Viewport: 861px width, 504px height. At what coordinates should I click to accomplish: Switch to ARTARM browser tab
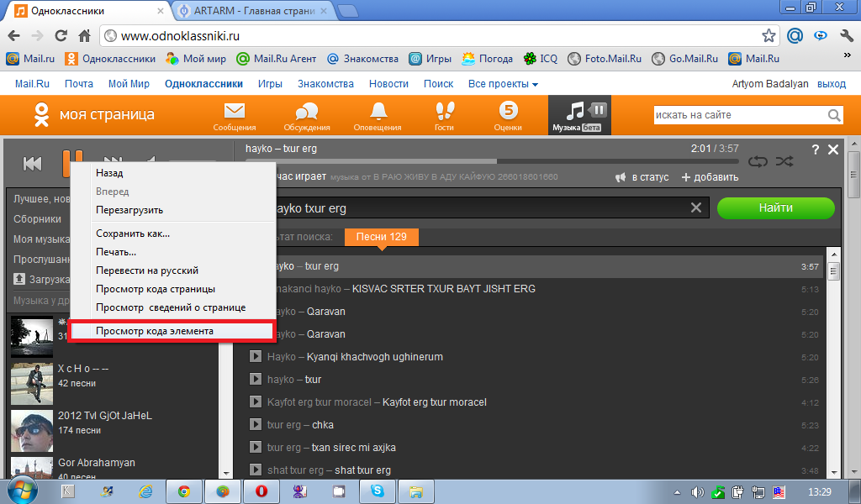(x=254, y=10)
